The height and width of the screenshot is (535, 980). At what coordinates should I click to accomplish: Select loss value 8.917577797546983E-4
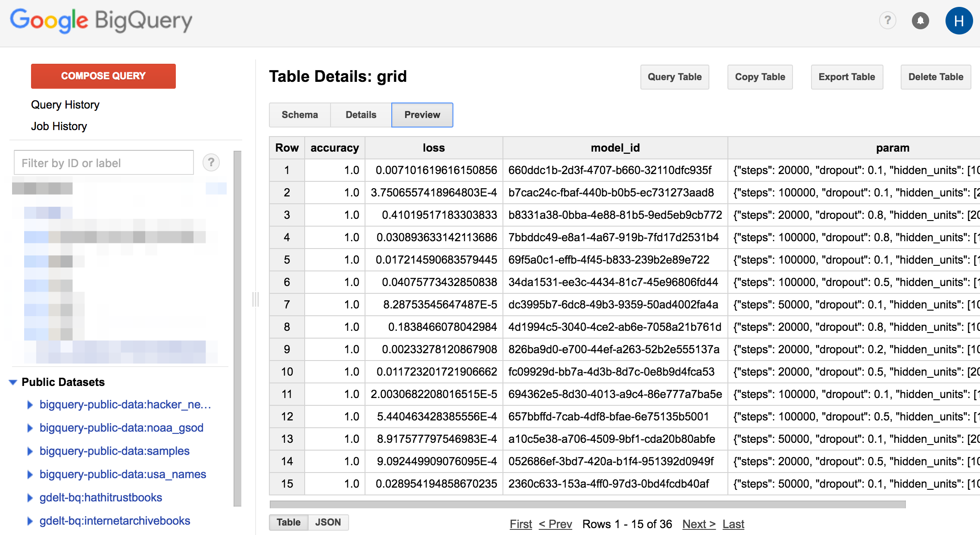434,439
